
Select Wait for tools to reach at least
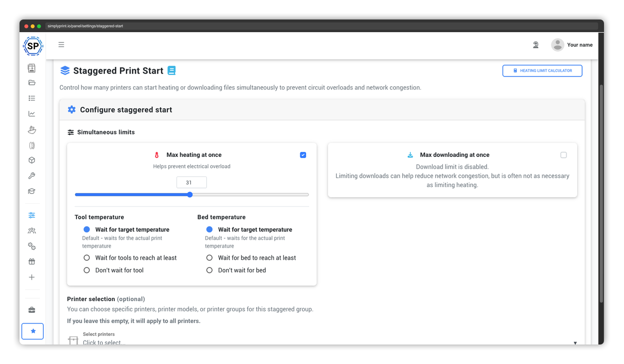(87, 258)
